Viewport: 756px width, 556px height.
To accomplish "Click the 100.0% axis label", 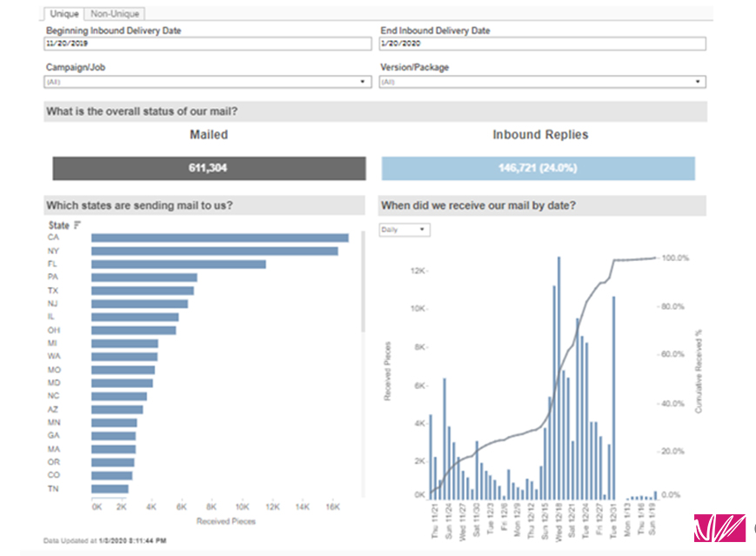I will click(x=675, y=258).
